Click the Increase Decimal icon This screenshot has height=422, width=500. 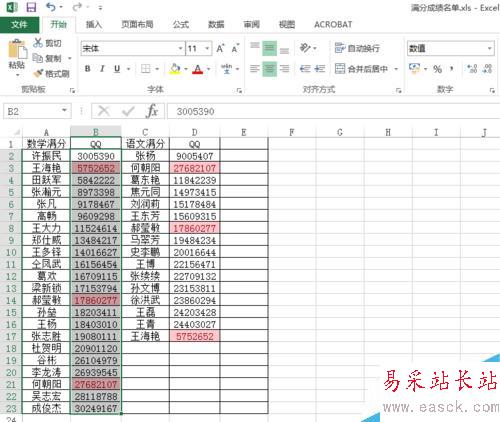[x=472, y=69]
